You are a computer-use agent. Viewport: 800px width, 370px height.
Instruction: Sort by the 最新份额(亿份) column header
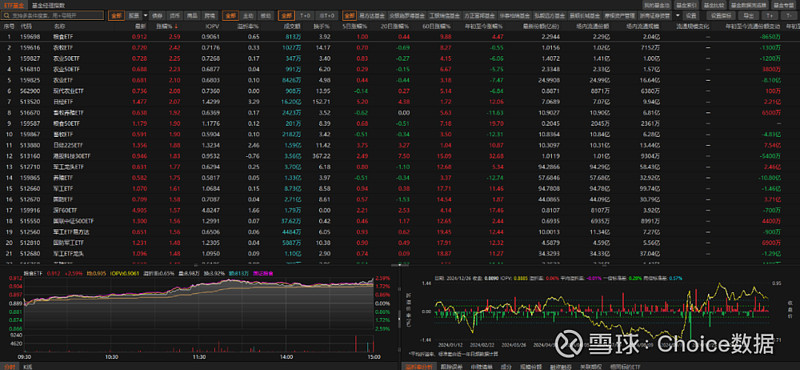(x=541, y=26)
